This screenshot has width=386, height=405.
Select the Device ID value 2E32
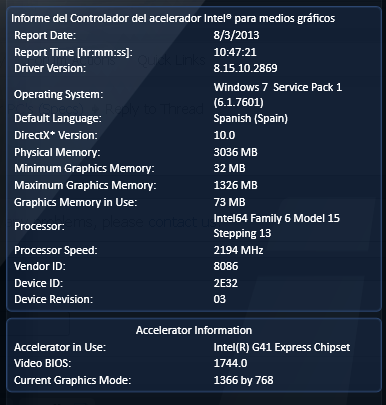[226, 283]
